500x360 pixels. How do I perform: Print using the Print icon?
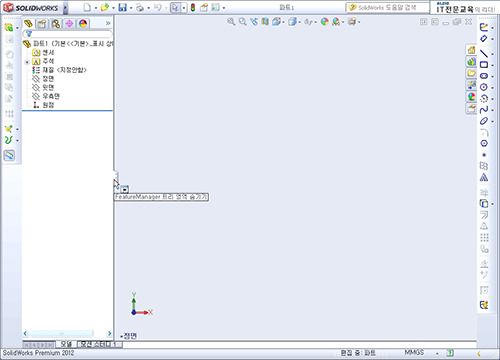point(140,7)
